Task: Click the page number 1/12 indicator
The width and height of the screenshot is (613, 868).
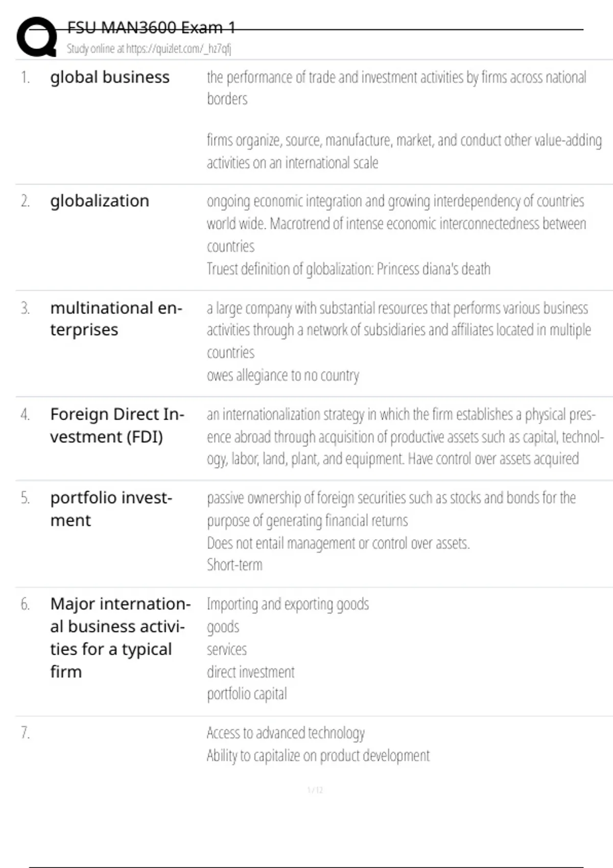Action: pos(315,790)
